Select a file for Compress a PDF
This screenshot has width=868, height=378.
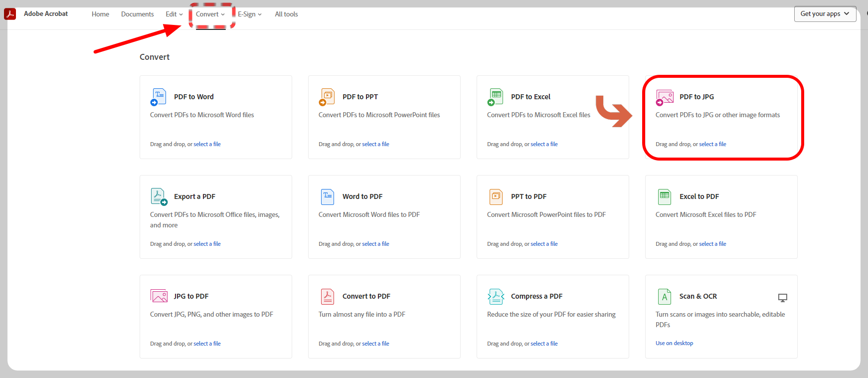click(x=544, y=344)
